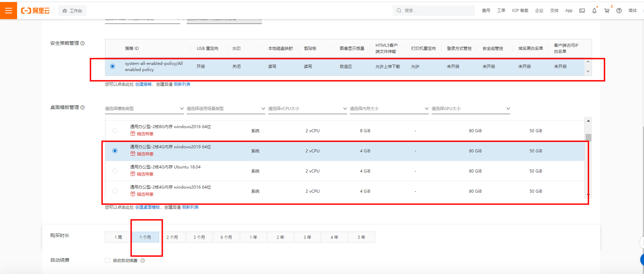Open the 费用 menu
Image resolution: width=644 pixels, height=274 pixels.
(486, 11)
